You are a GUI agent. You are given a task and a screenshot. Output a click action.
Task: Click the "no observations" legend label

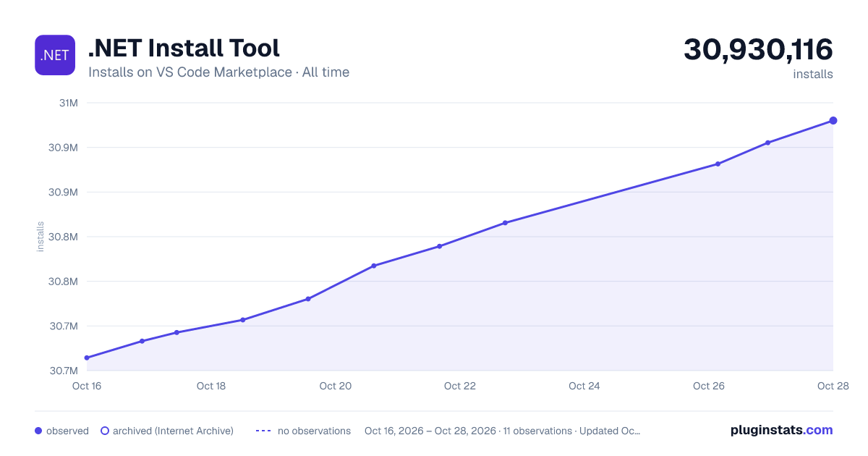tap(314, 431)
